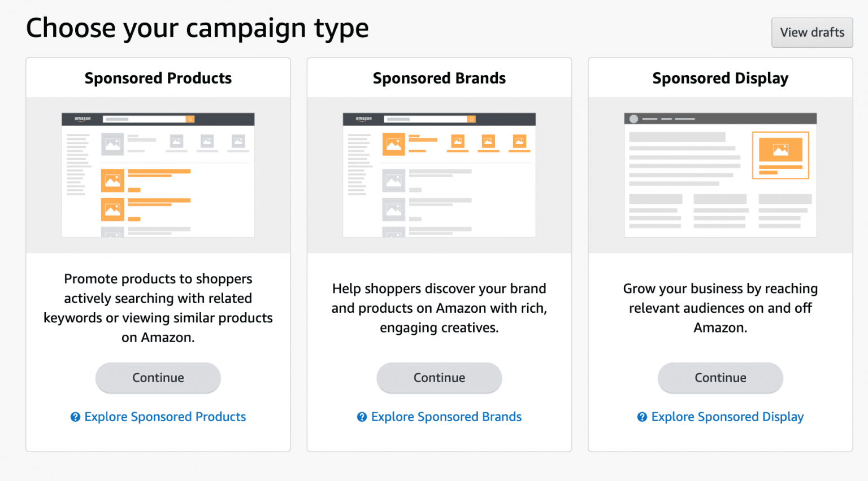Open the Explore Sponsored Display link
868x481 pixels.
click(x=727, y=417)
